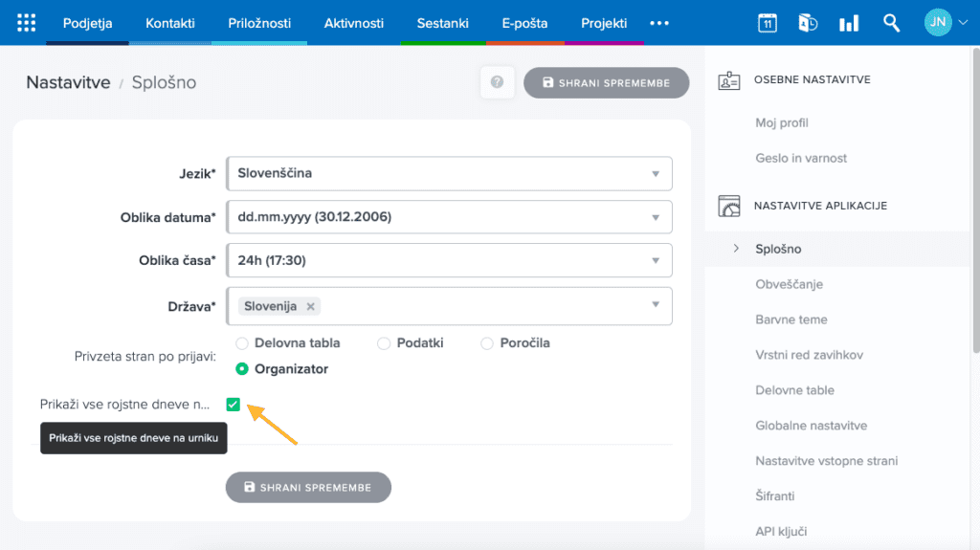Click the search magnifier icon
980x550 pixels.
click(x=891, y=23)
